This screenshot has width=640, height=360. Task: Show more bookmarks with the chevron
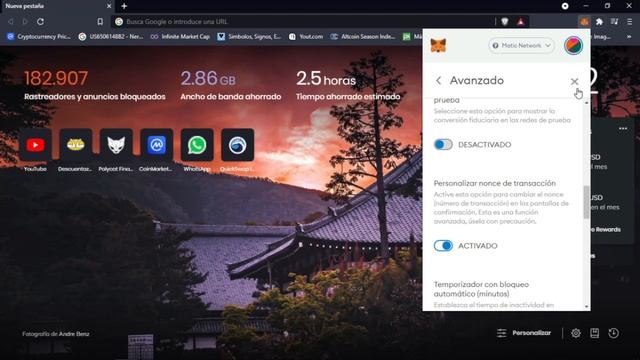pos(629,36)
